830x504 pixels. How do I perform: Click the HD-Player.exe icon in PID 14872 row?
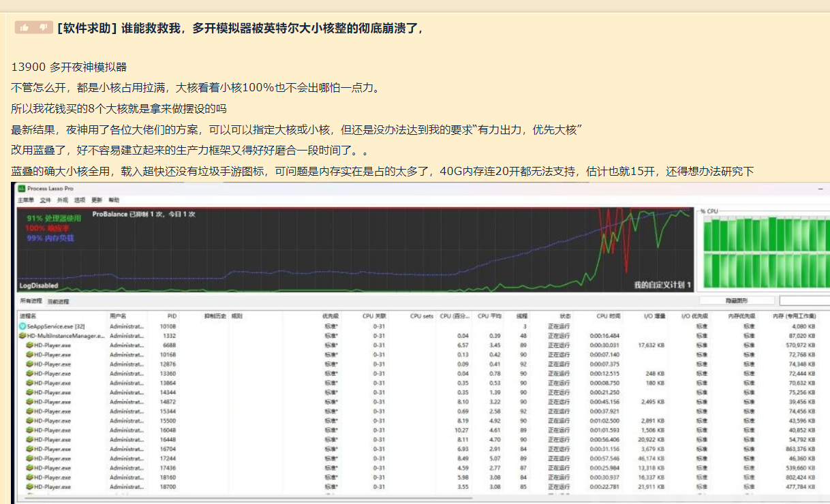[30, 403]
